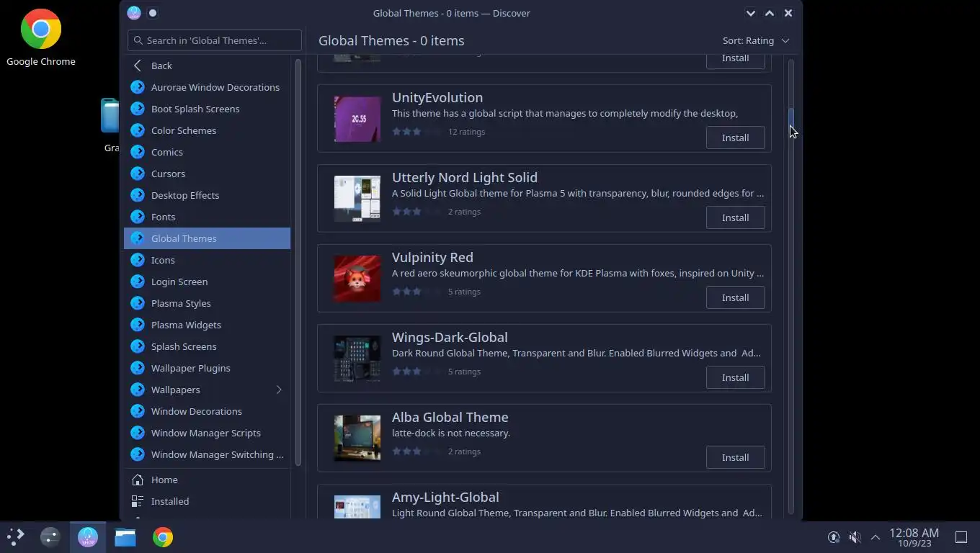Click the Icons category icon
The image size is (980, 553).
point(138,260)
